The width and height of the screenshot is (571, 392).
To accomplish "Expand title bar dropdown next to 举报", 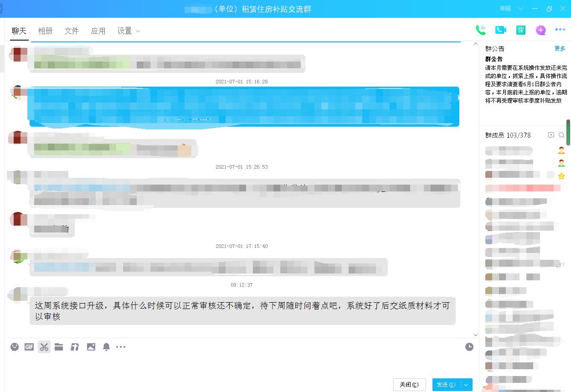I will [520, 9].
